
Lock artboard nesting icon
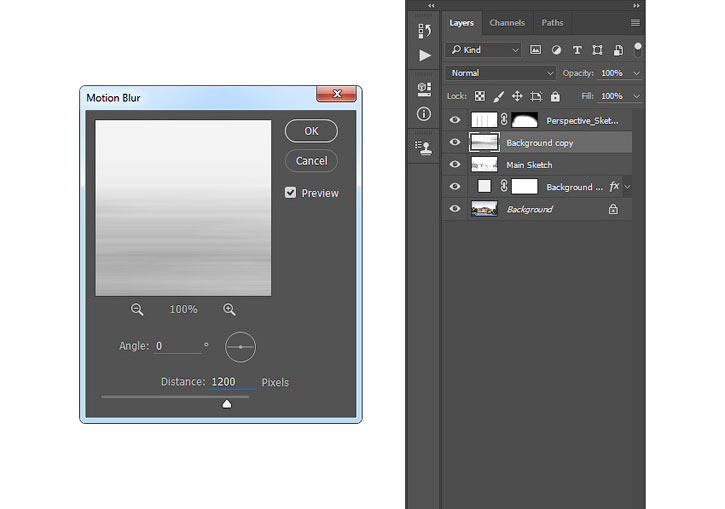pyautogui.click(x=536, y=96)
